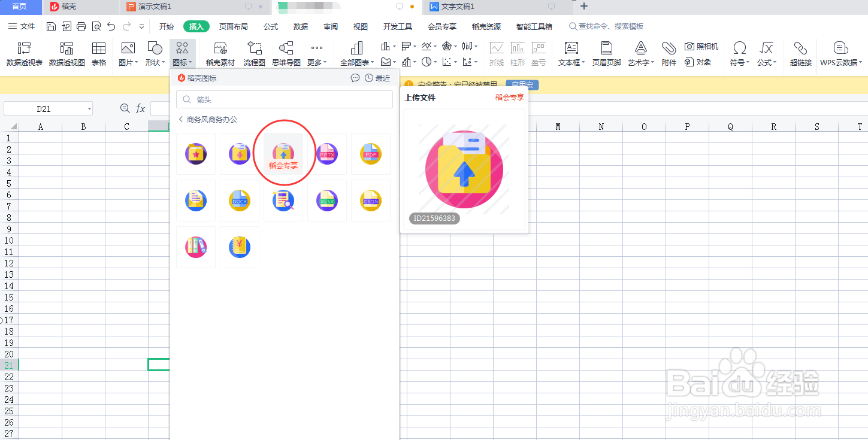Select the yen notebook icon
868x440 pixels.
point(240,247)
